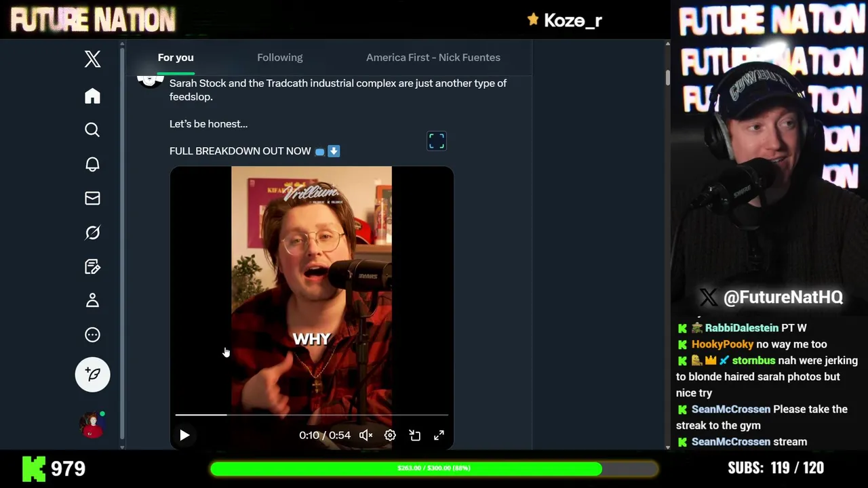This screenshot has width=868, height=488.
Task: Click the Sarah Stock post text
Action: click(338, 89)
